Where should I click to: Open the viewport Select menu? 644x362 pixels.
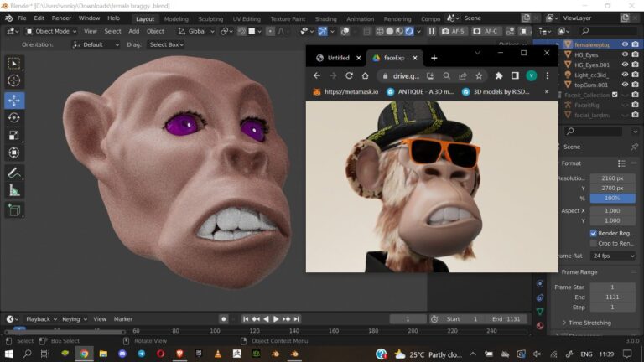pyautogui.click(x=112, y=31)
